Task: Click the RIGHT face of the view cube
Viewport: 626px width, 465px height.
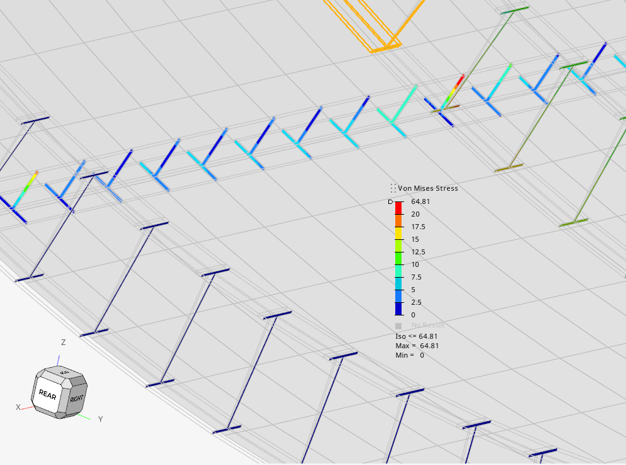Action: pos(77,399)
